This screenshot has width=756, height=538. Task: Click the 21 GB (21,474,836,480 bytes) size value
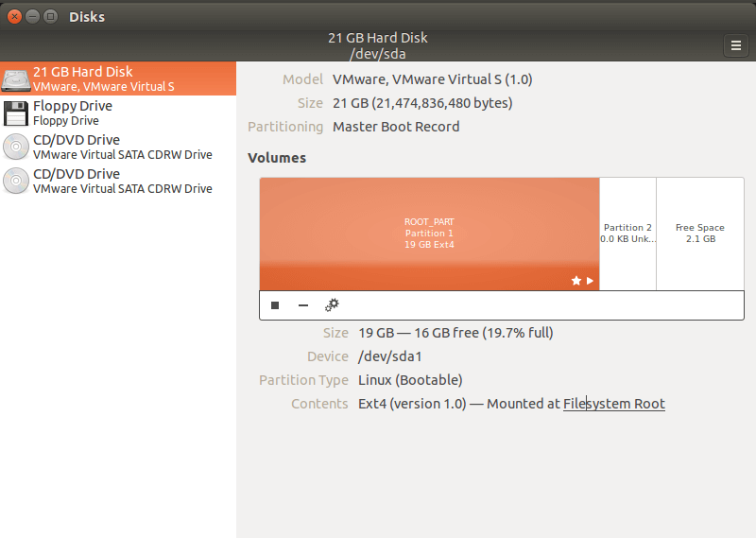(422, 103)
